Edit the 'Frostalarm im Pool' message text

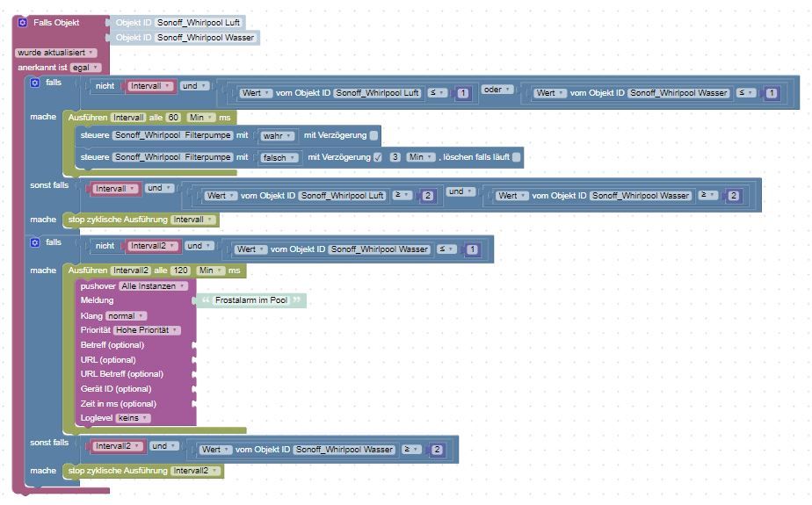point(251,300)
